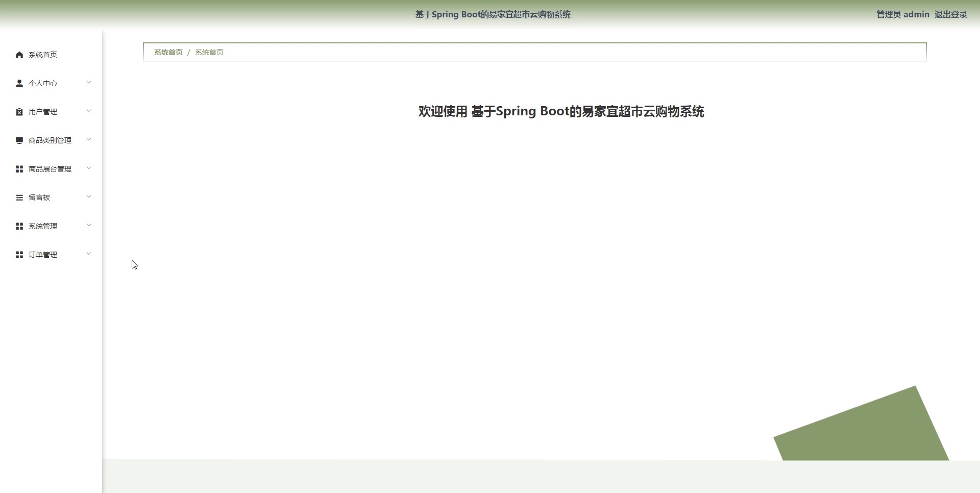This screenshot has width=980, height=493.
Task: Open the 商品类别管理 menu label
Action: coord(50,140)
